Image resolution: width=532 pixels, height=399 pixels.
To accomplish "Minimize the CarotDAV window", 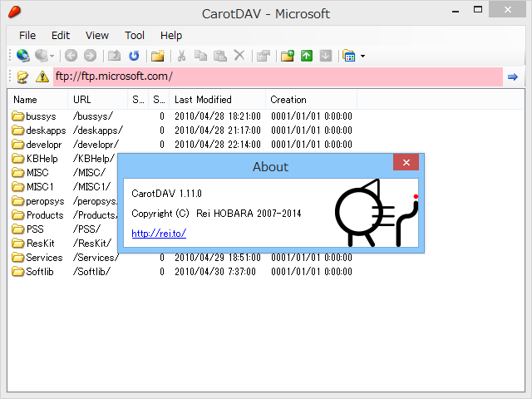I will [456, 11].
